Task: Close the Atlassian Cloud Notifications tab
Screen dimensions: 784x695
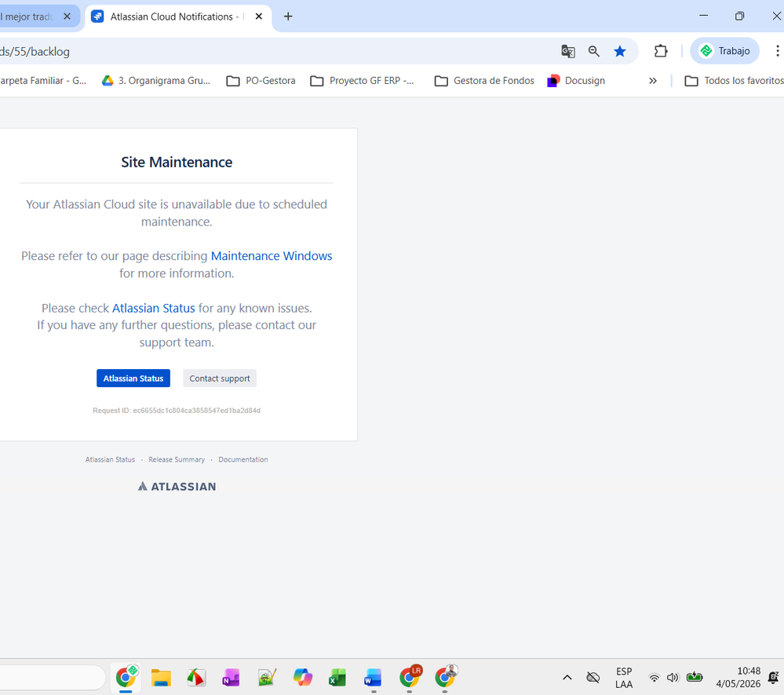Action: (x=258, y=16)
